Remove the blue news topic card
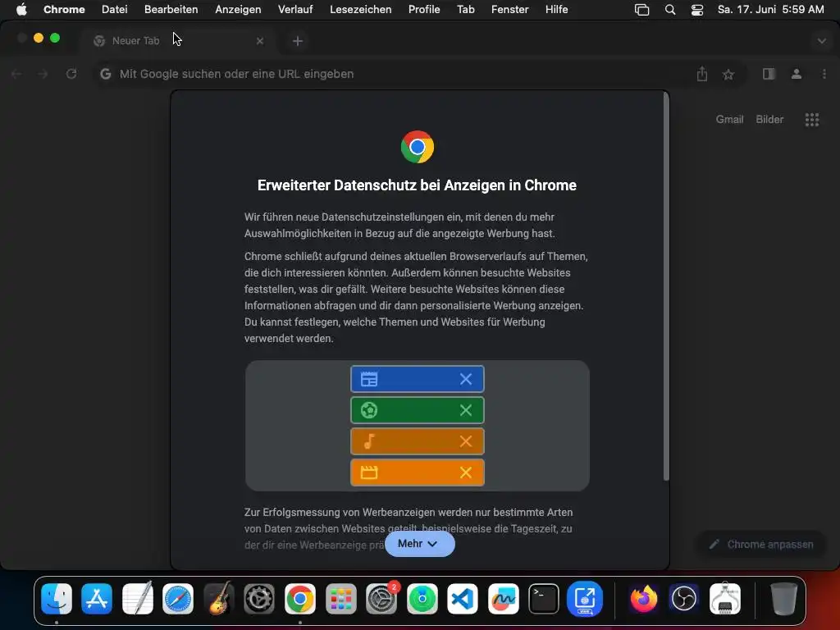840x630 pixels. (466, 379)
